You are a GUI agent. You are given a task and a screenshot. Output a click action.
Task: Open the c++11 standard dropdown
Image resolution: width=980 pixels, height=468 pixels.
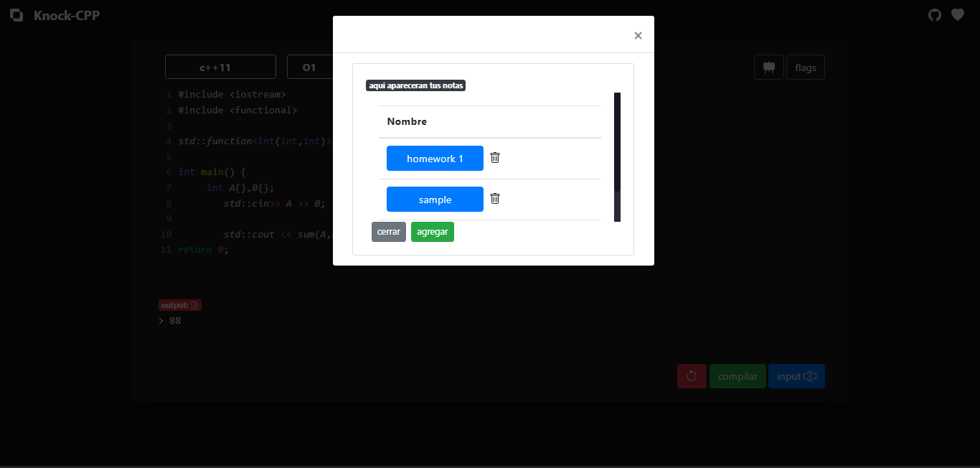(220, 67)
